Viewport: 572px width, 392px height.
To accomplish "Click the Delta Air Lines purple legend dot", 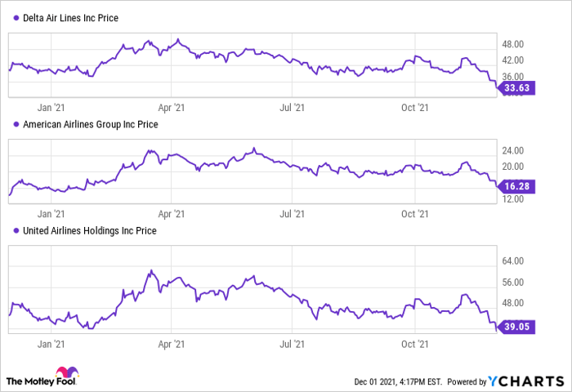I will click(16, 19).
